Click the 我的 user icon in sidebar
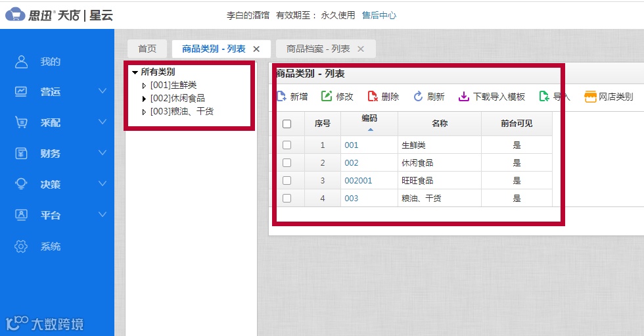The height and width of the screenshot is (336, 644). point(21,62)
